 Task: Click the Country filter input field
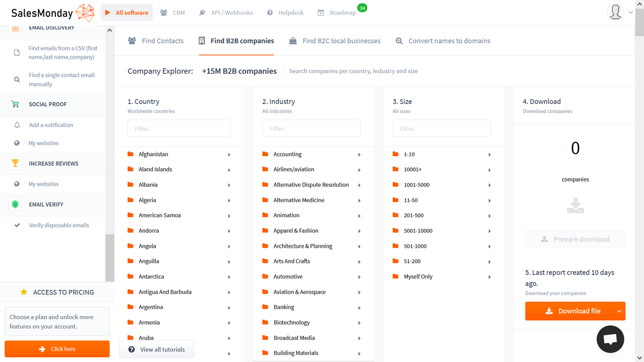click(x=179, y=128)
